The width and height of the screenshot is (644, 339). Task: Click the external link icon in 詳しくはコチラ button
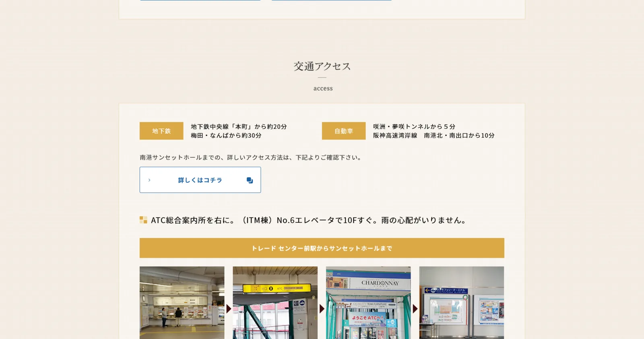[250, 180]
